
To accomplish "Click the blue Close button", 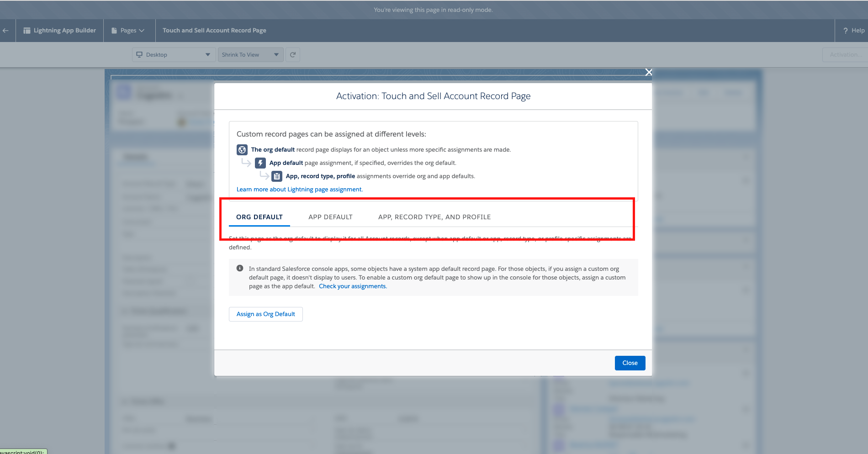I will pyautogui.click(x=630, y=363).
